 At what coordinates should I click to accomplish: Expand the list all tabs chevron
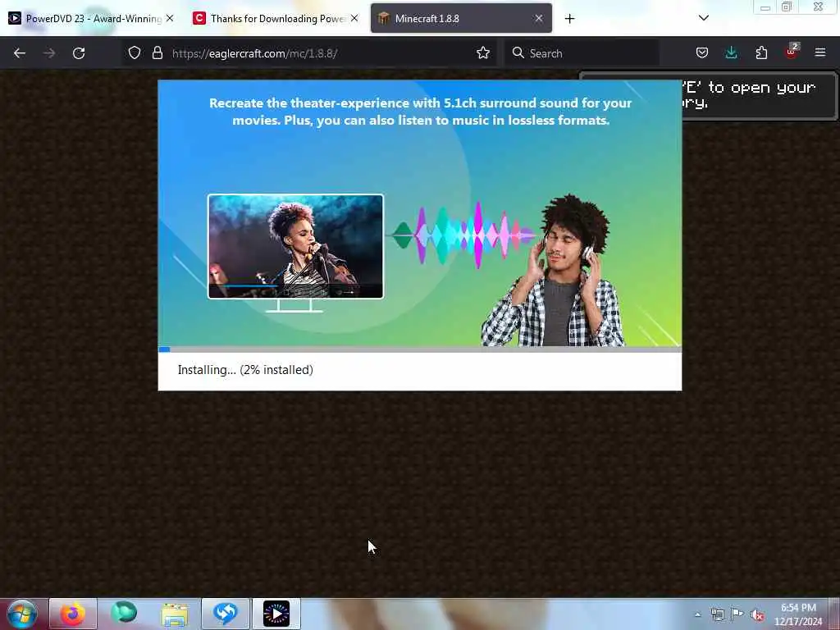704,18
